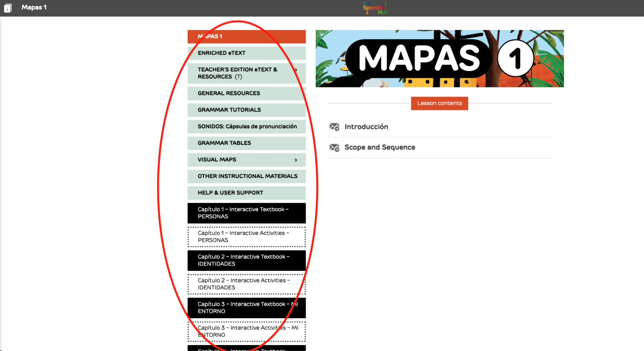Open Help & User Support

[x=247, y=193]
